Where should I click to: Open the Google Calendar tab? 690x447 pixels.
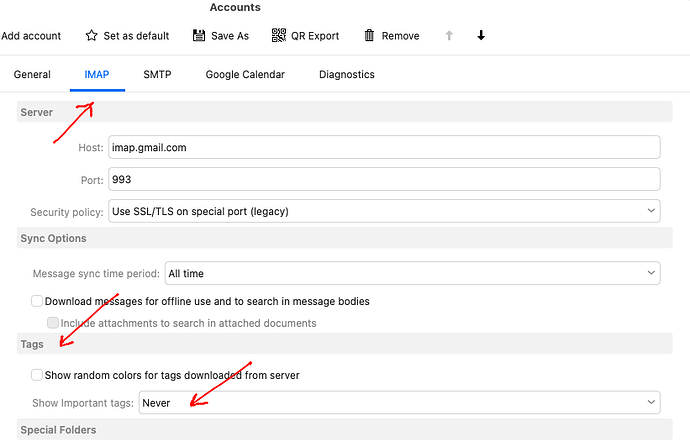click(245, 75)
